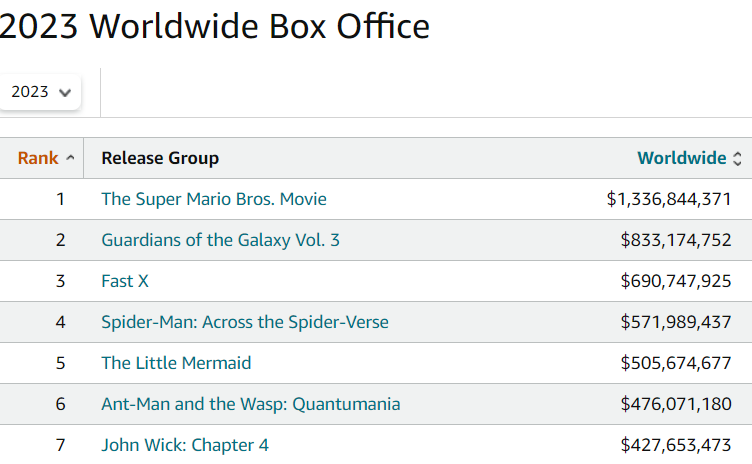Click the 2023 Worldwide Box Office heading

click(x=215, y=26)
